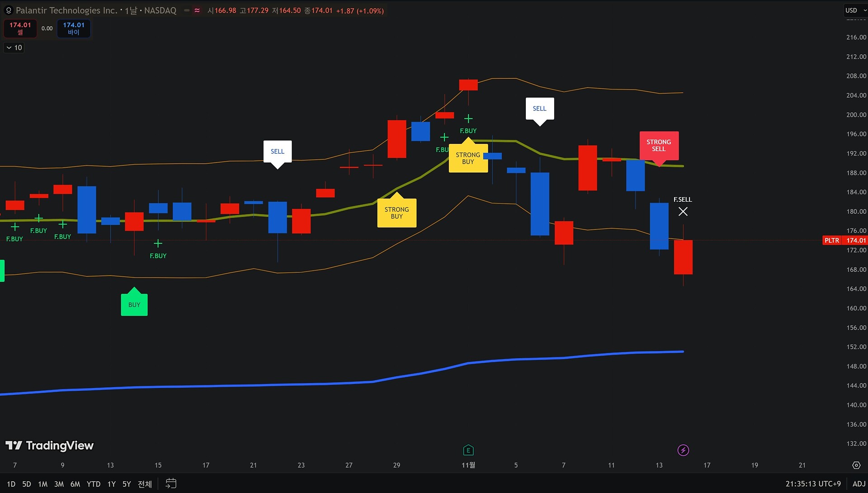Click the red STRONG SELL signal label
This screenshot has width=868, height=493.
click(x=658, y=145)
